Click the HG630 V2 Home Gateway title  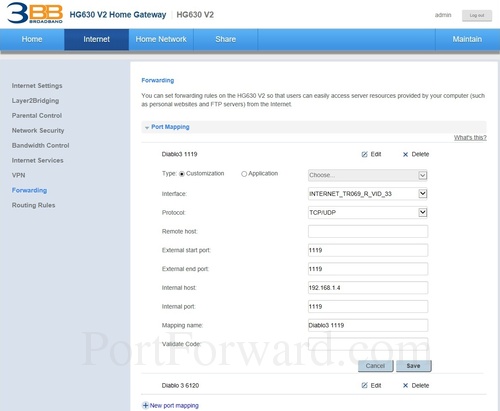[x=118, y=15]
